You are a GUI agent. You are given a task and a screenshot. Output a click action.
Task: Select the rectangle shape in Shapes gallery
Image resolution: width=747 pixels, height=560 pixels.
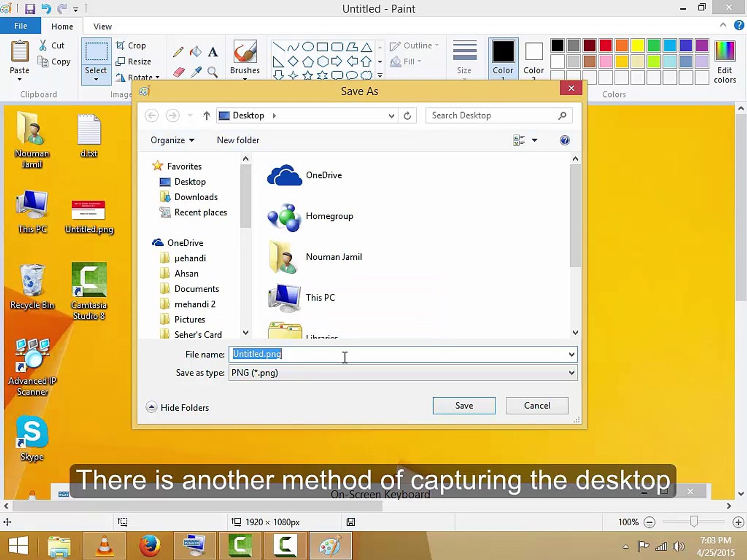322,47
